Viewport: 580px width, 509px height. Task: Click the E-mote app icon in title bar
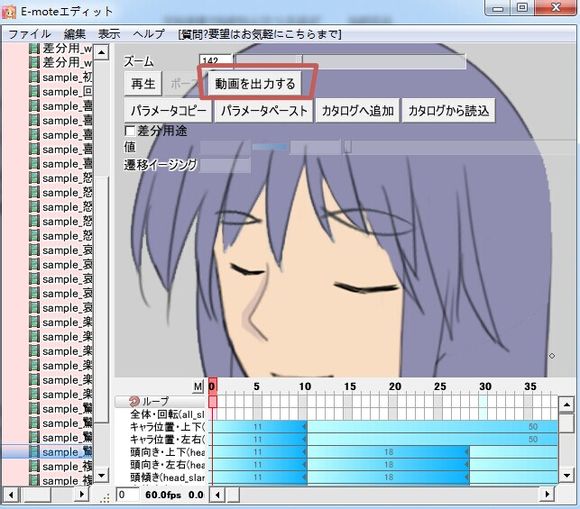tap(9, 12)
